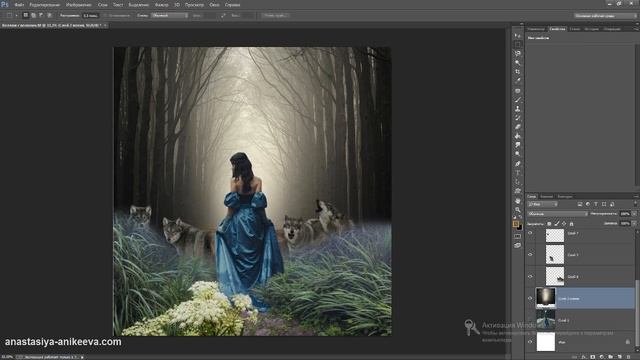Hide the Слой 7 layer
640x360 pixels.
(530, 233)
